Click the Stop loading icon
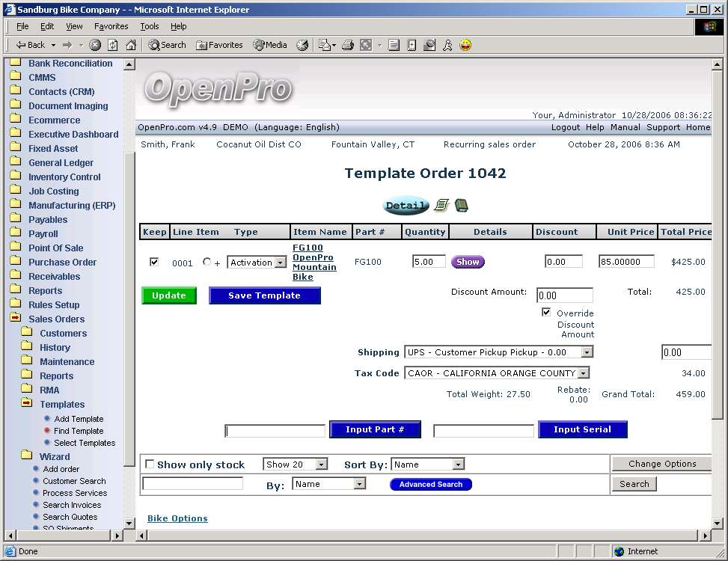 click(x=95, y=45)
